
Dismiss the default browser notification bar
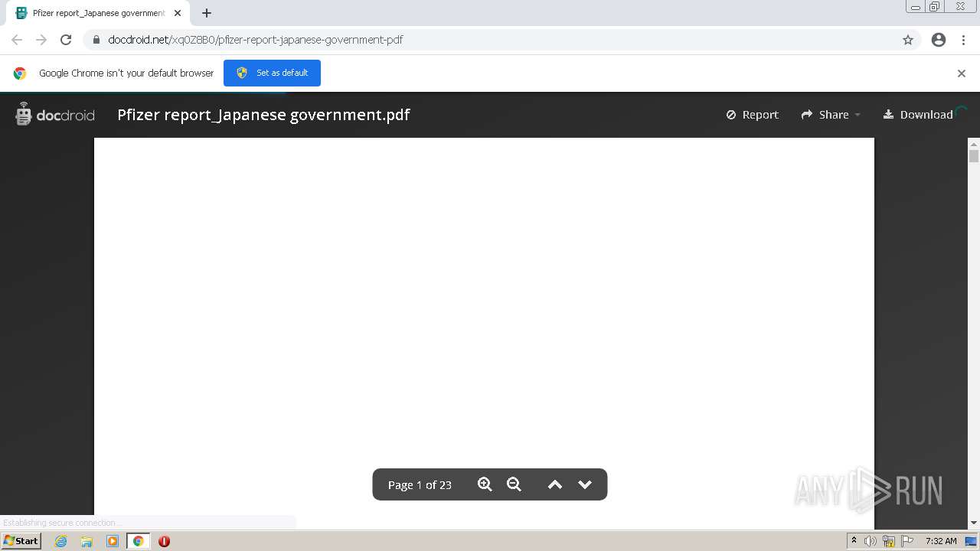click(x=962, y=73)
